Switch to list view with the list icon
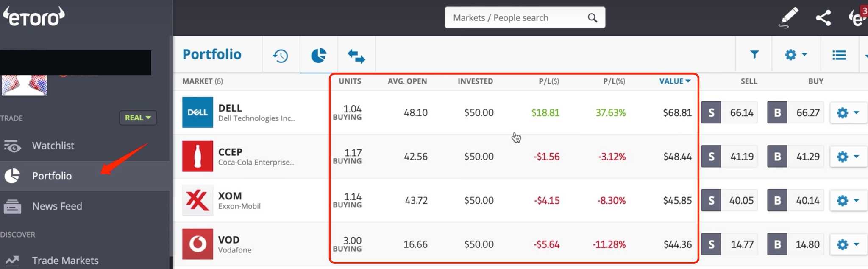Viewport: 868px width, 269px height. tap(839, 55)
